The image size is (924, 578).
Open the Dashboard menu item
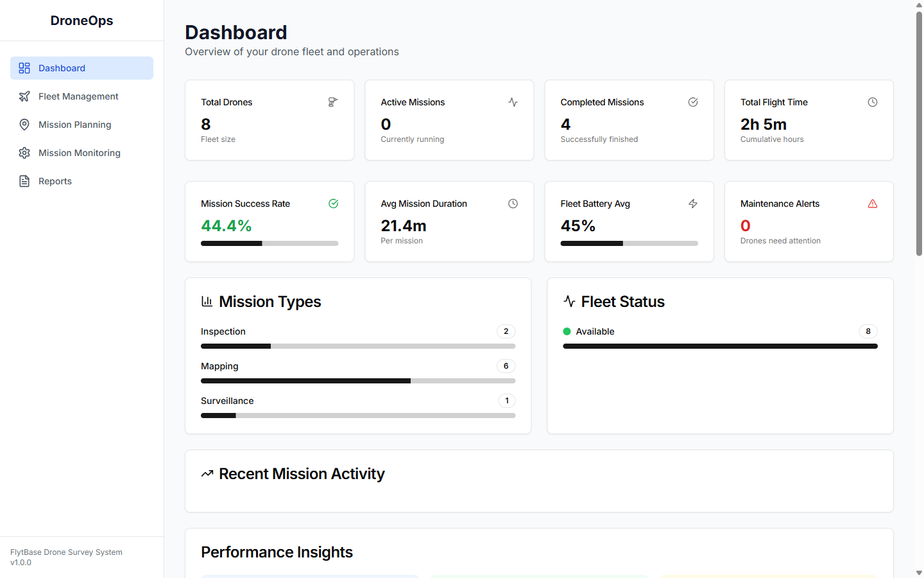[81, 68]
